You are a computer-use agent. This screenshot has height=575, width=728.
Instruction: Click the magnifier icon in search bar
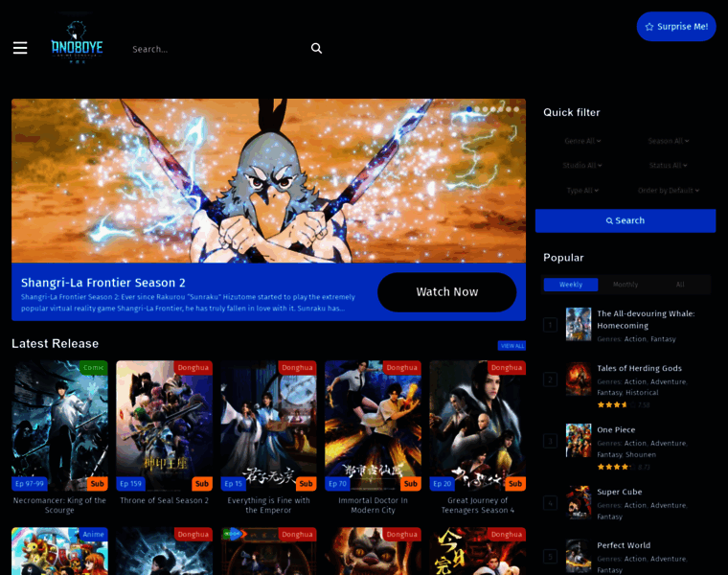click(x=316, y=48)
